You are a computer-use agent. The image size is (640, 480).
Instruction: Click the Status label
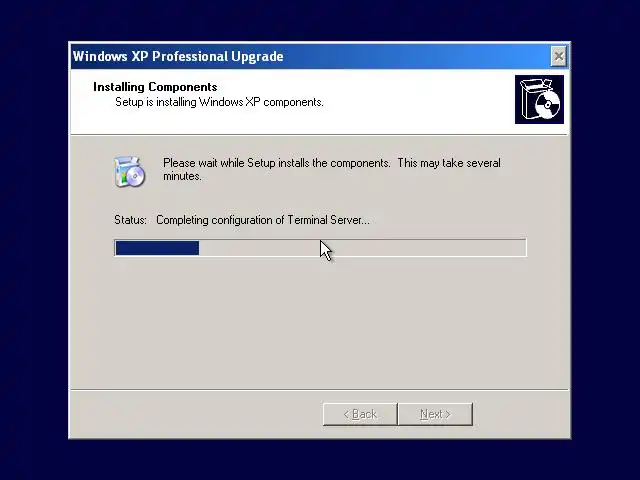point(130,220)
